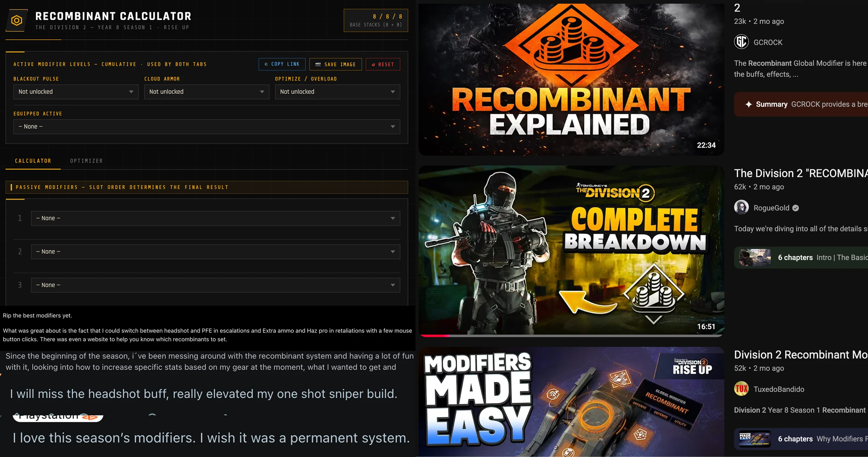
Task: Click the Save Image button
Action: [x=335, y=64]
